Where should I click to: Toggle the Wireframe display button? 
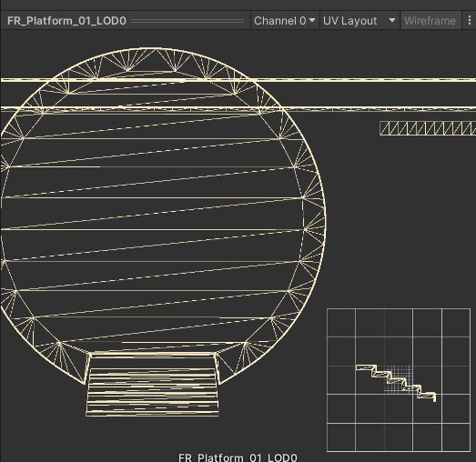click(430, 21)
